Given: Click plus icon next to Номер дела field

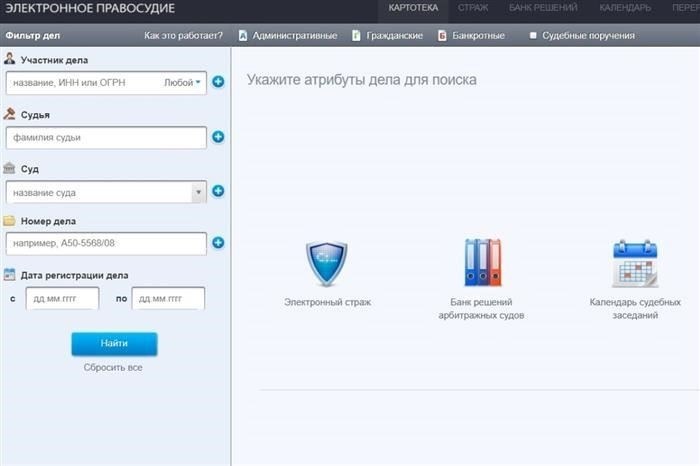Looking at the screenshot, I should [218, 243].
